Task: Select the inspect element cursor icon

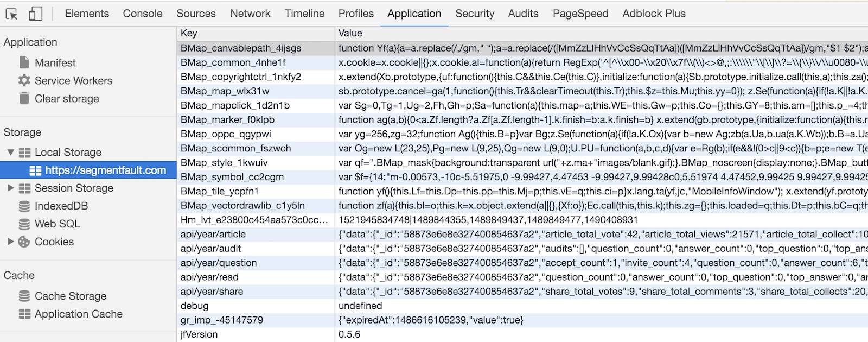Action: [11, 14]
